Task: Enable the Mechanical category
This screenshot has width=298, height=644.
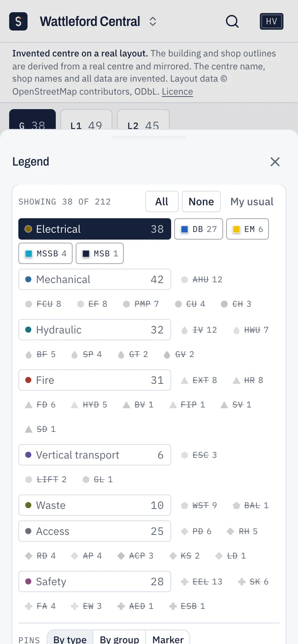Action: 95,279
